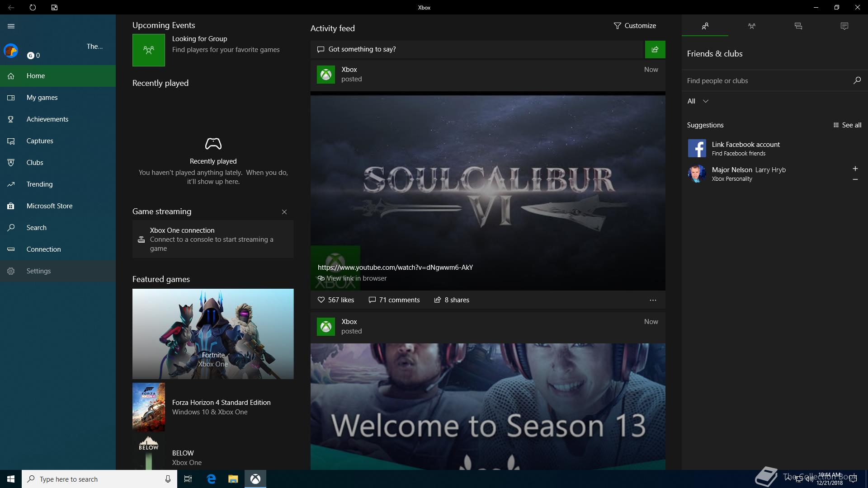Go to Home in sidebar
Viewport: 868px width, 488px height.
pyautogui.click(x=58, y=76)
